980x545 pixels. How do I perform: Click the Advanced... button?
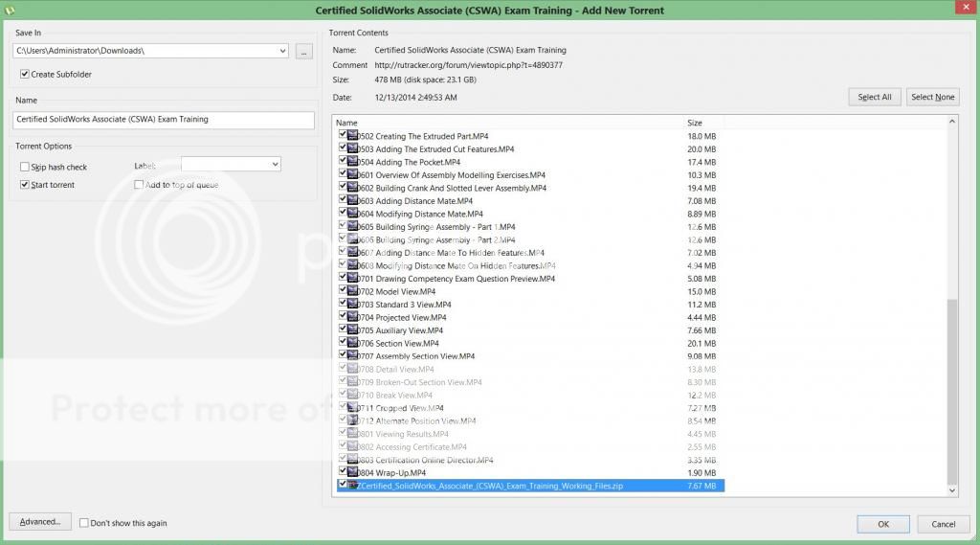[x=40, y=522]
